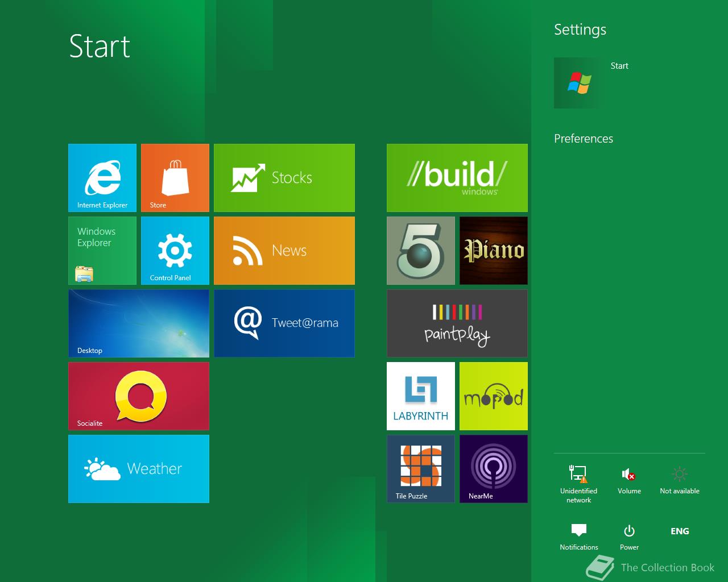
Task: Open the Internet Explorer tile
Action: click(102, 178)
